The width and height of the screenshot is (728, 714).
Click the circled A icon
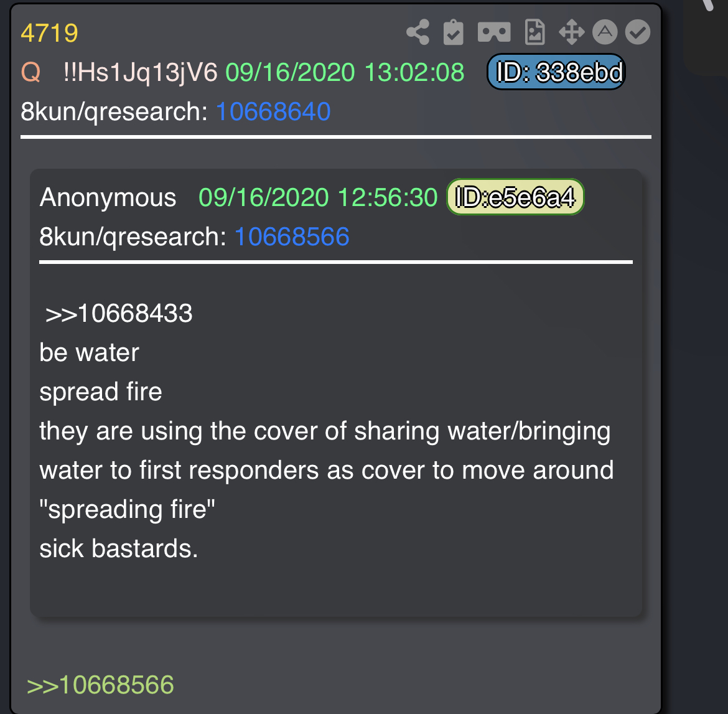[x=605, y=32]
